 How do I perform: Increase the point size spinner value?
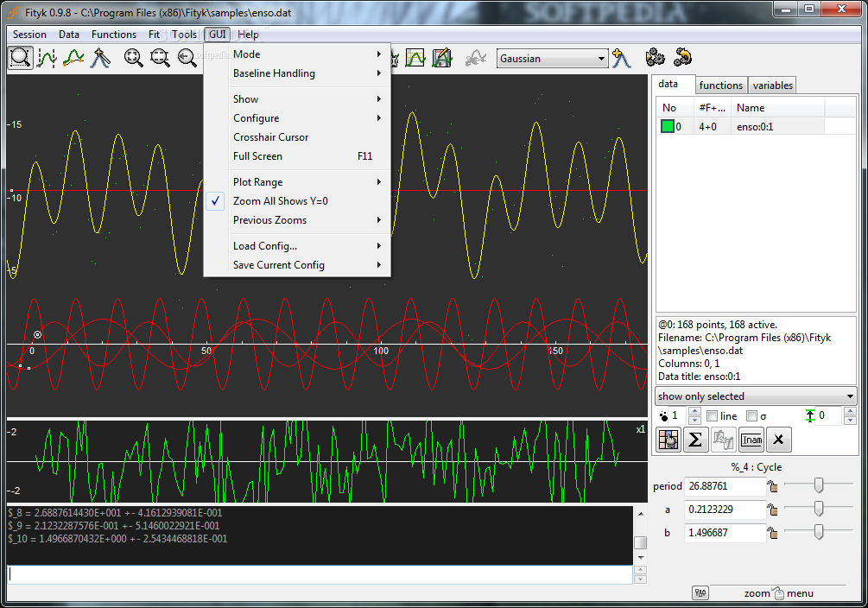(694, 411)
